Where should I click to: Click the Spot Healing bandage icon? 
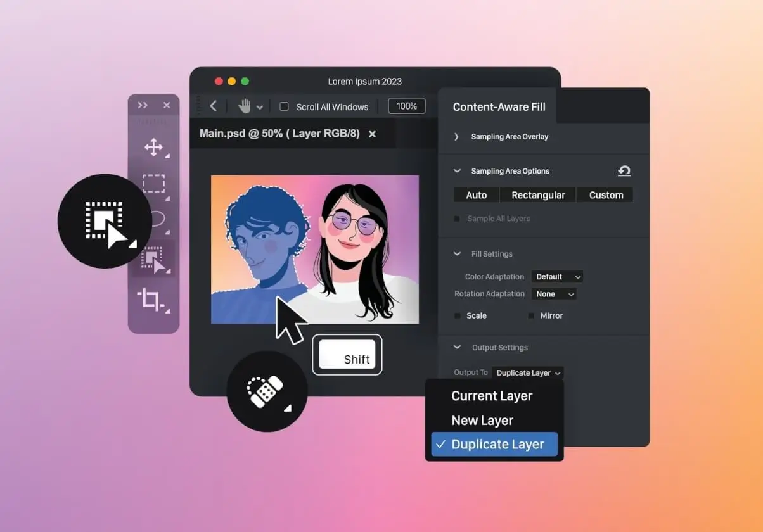tap(267, 391)
